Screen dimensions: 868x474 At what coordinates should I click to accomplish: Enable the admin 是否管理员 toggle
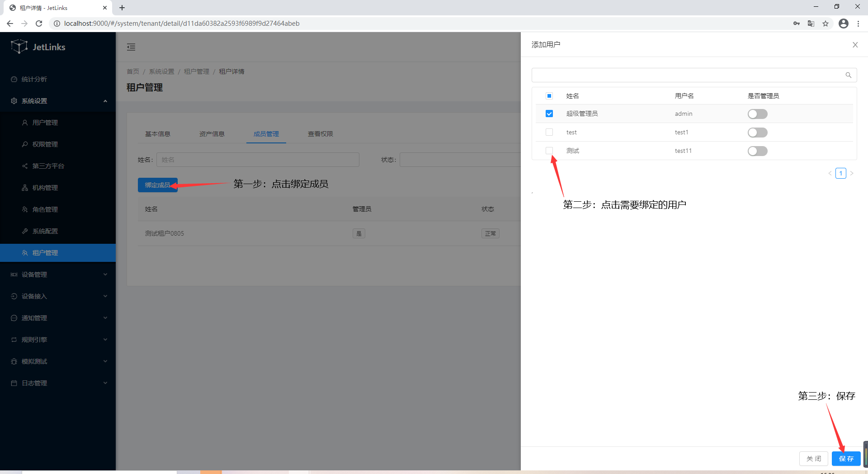(x=757, y=114)
